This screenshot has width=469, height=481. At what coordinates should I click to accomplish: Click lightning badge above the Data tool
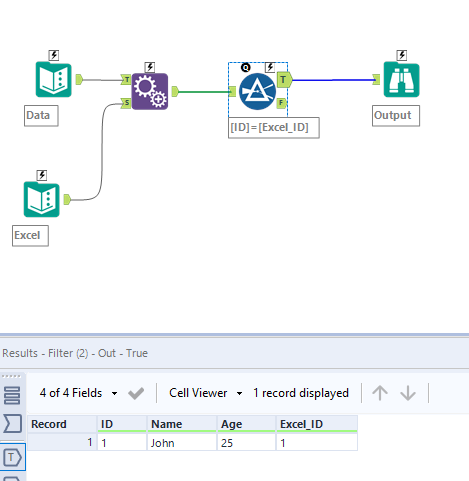(54, 55)
